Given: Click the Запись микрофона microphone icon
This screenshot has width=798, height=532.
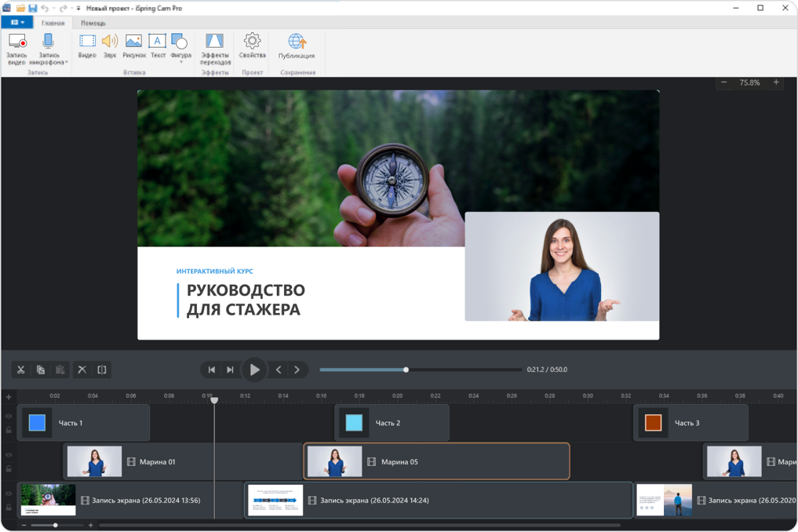Looking at the screenshot, I should pos(48,42).
